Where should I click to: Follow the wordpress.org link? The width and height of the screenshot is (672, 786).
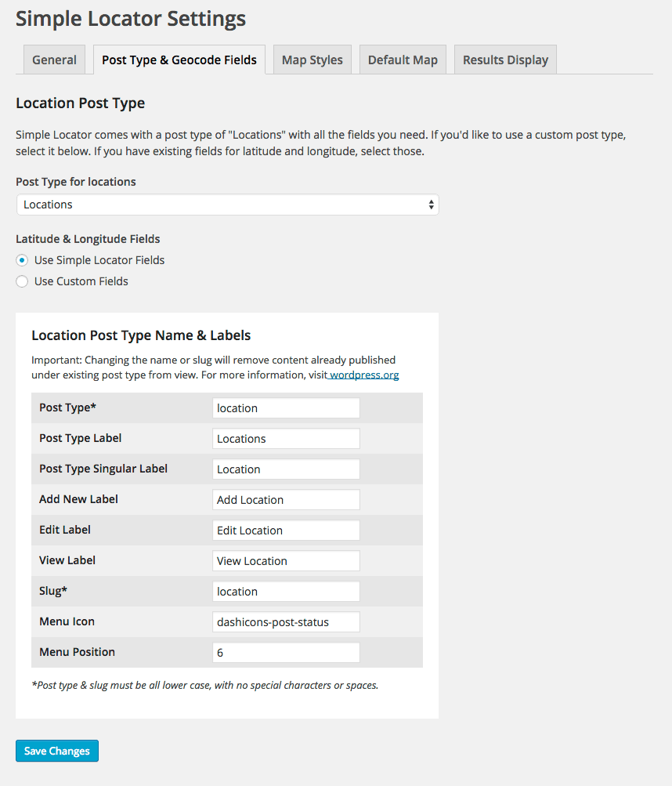point(364,375)
